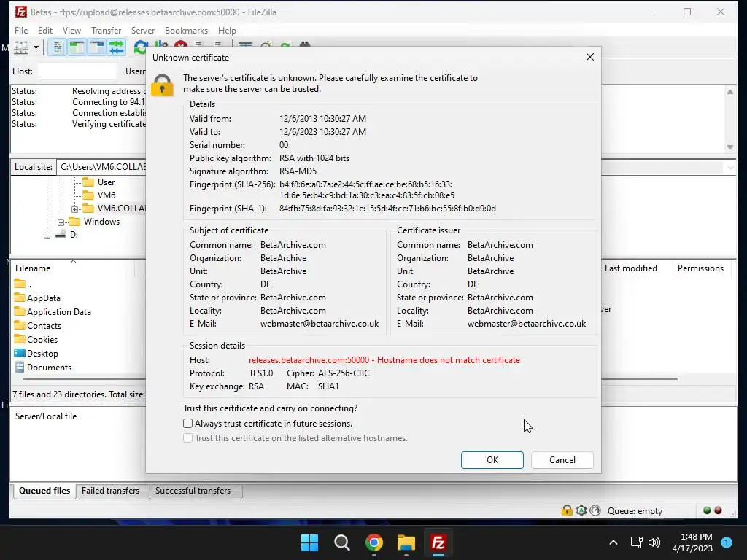This screenshot has width=747, height=560.
Task: Open the remote site path dropdown
Action: [730, 167]
